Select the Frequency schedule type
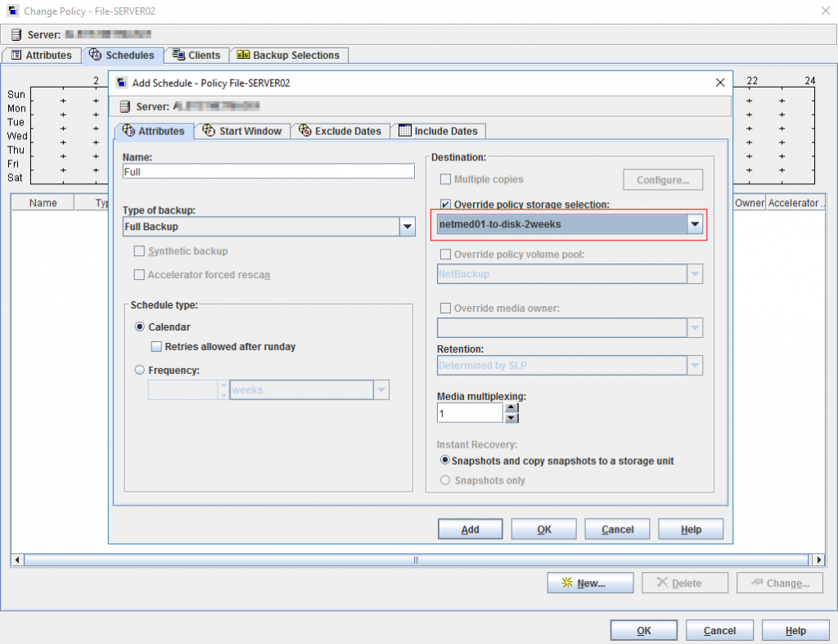 (140, 371)
